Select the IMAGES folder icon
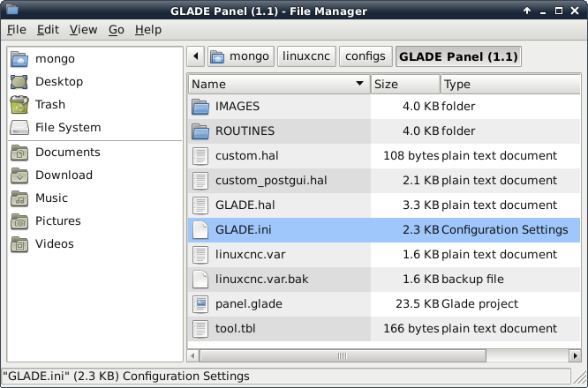The width and height of the screenshot is (588, 388). 200,107
